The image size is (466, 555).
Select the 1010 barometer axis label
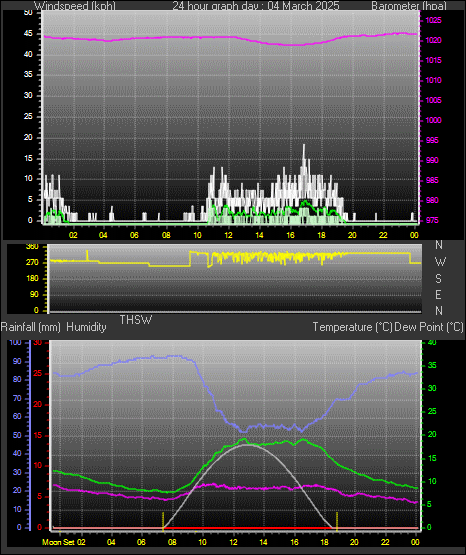433,80
